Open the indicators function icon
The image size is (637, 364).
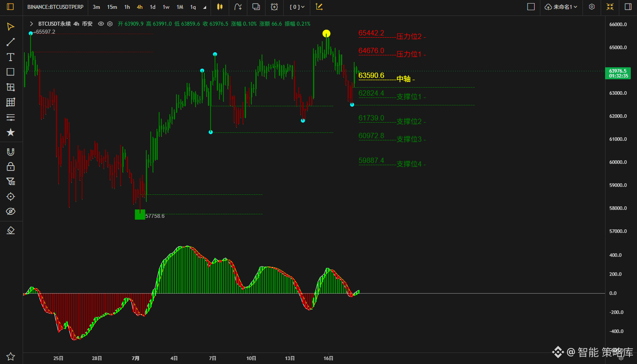[x=238, y=7]
